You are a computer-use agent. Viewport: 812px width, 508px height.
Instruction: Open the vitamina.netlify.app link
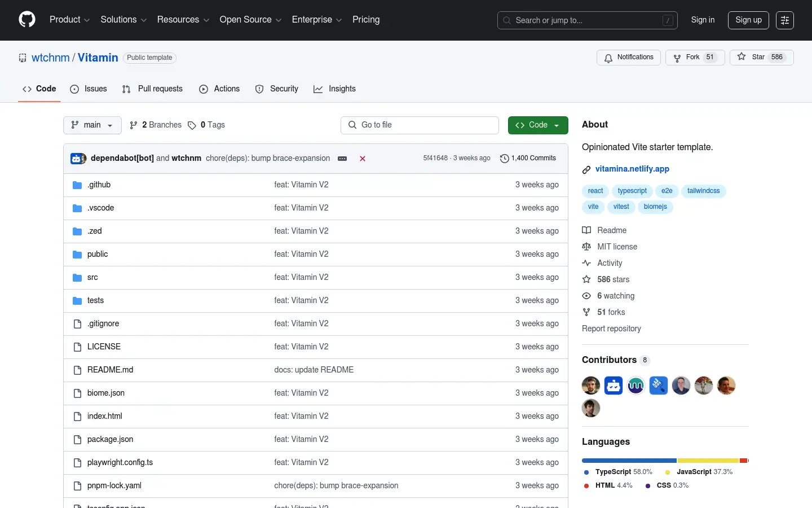[x=632, y=169]
